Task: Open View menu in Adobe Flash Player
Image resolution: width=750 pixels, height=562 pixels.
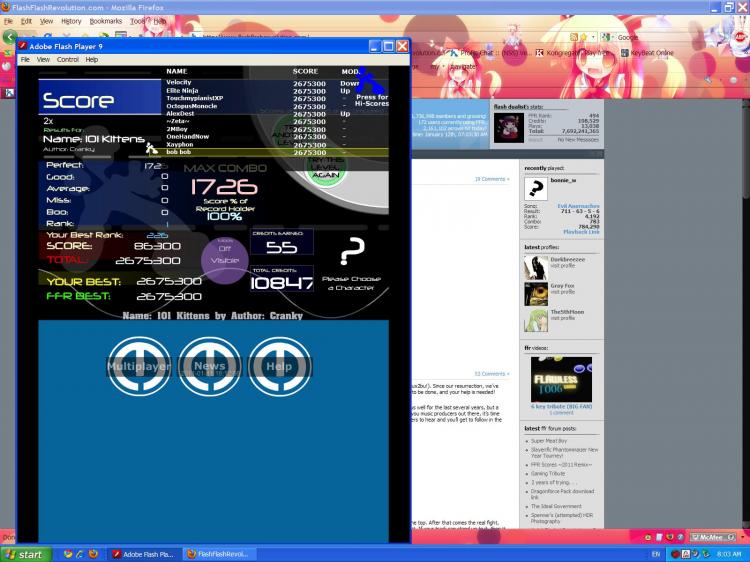Action: (43, 60)
